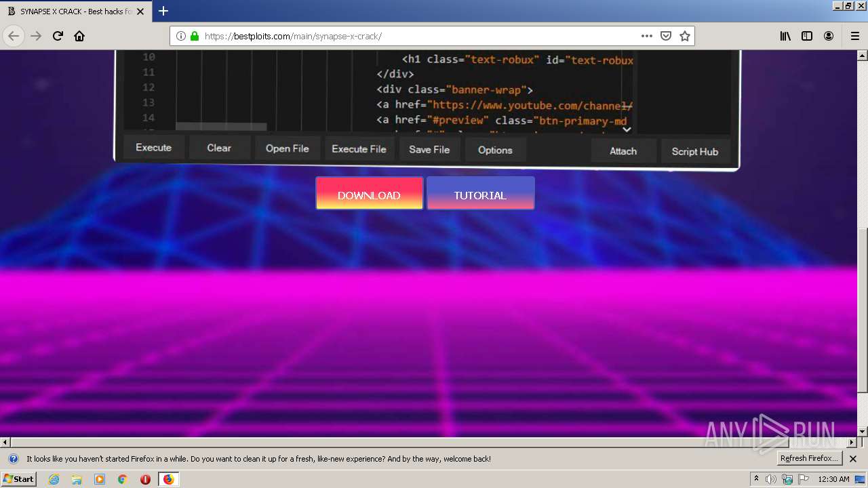
Task: Click the Refresh Firefox button
Action: point(810,458)
